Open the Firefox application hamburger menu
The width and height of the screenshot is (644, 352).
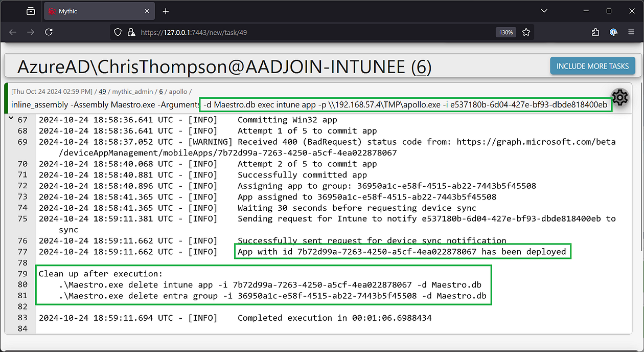pos(631,32)
